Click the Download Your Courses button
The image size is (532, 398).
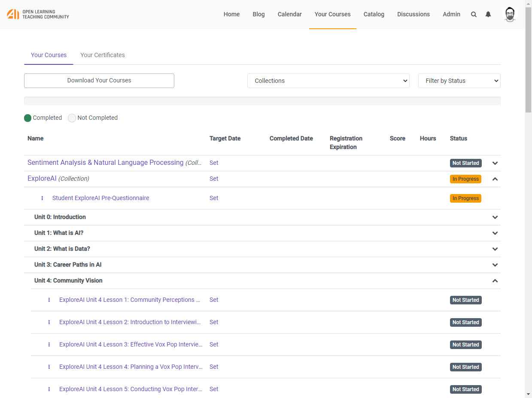pos(99,81)
